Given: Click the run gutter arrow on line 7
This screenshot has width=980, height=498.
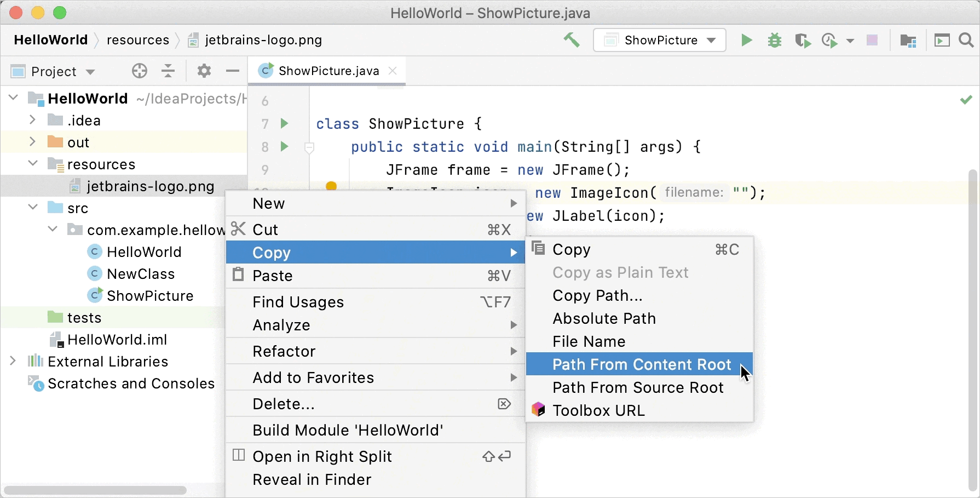Looking at the screenshot, I should 284,123.
